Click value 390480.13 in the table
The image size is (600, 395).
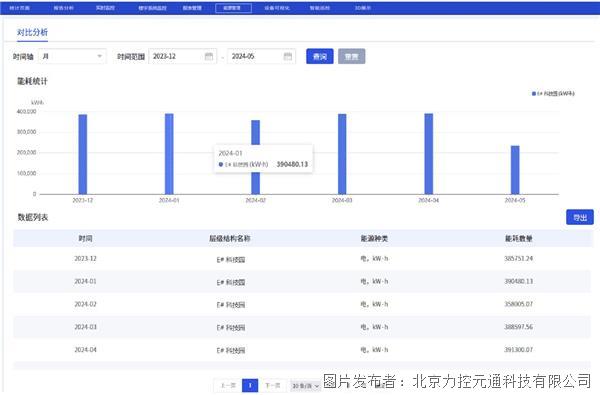click(518, 281)
